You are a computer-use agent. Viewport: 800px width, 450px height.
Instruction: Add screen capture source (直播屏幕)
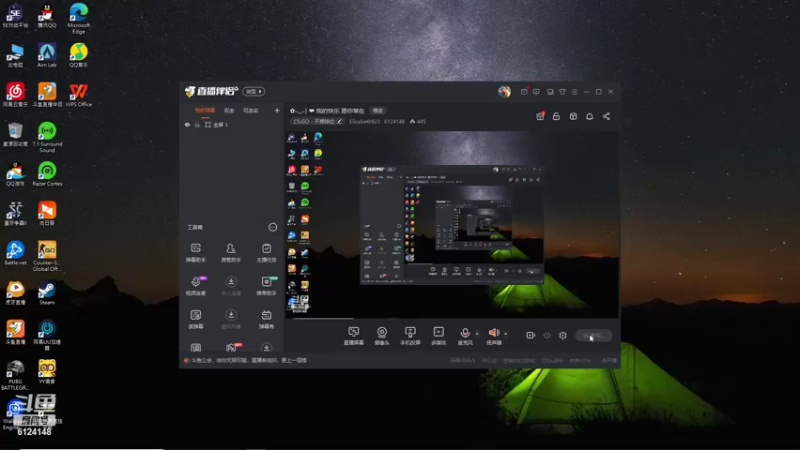pyautogui.click(x=354, y=336)
